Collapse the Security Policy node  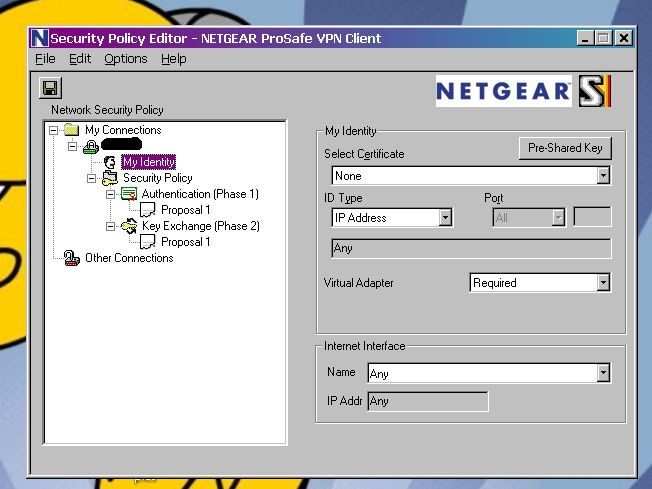coord(91,178)
